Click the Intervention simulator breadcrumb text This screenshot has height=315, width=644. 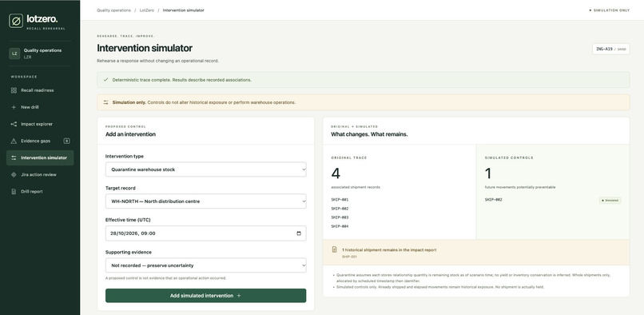[184, 10]
